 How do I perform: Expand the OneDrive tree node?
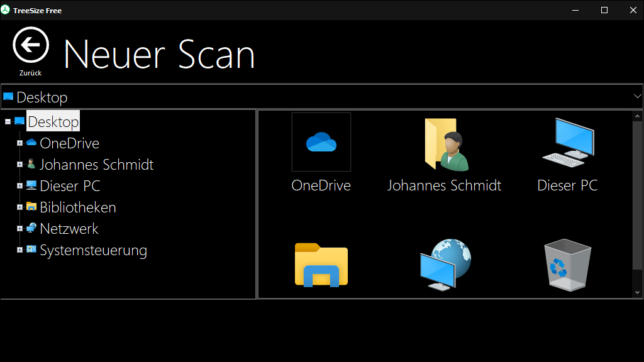pos(19,143)
